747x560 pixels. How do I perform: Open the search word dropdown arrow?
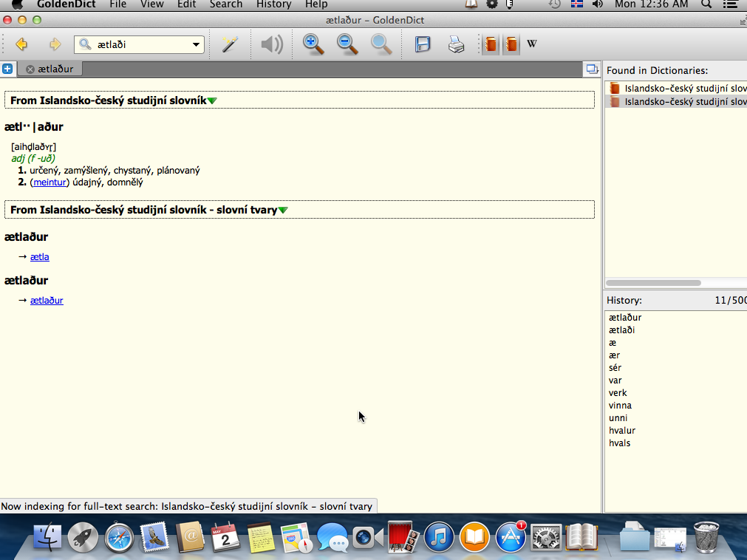196,45
